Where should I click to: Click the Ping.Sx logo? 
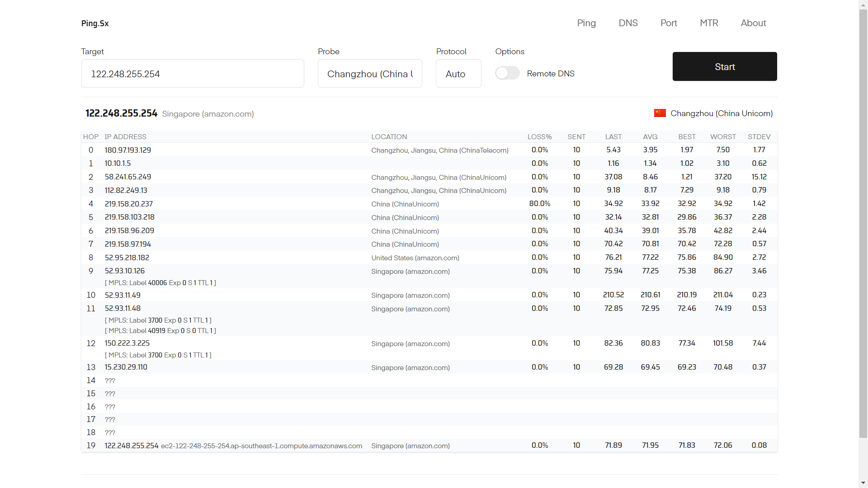click(x=95, y=23)
